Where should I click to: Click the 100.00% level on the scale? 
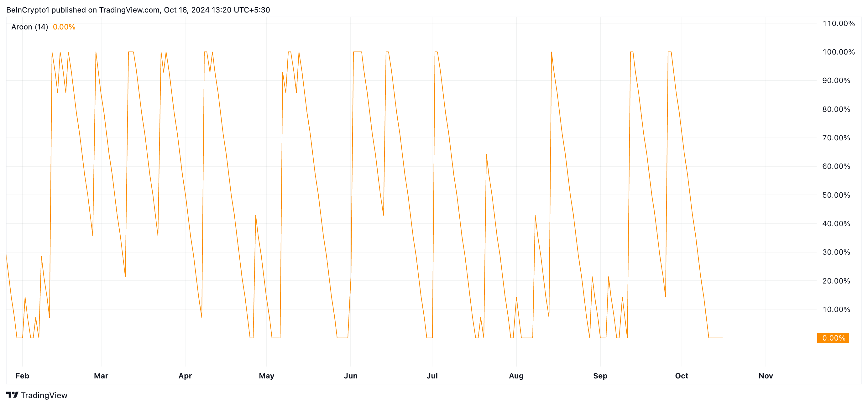838,52
